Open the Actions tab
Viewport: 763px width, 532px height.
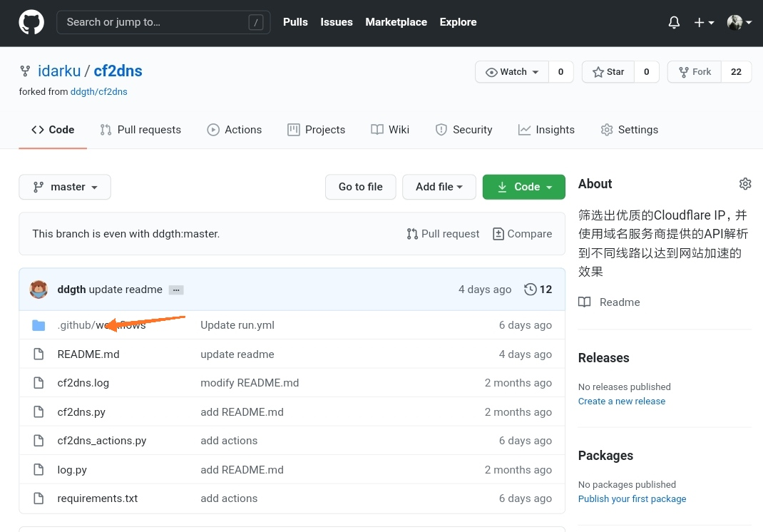pyautogui.click(x=235, y=130)
